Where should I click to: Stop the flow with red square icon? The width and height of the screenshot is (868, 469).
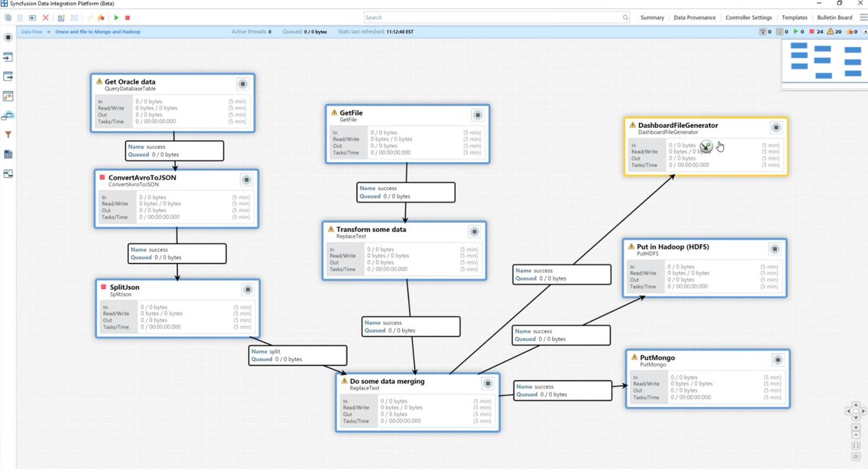point(127,17)
